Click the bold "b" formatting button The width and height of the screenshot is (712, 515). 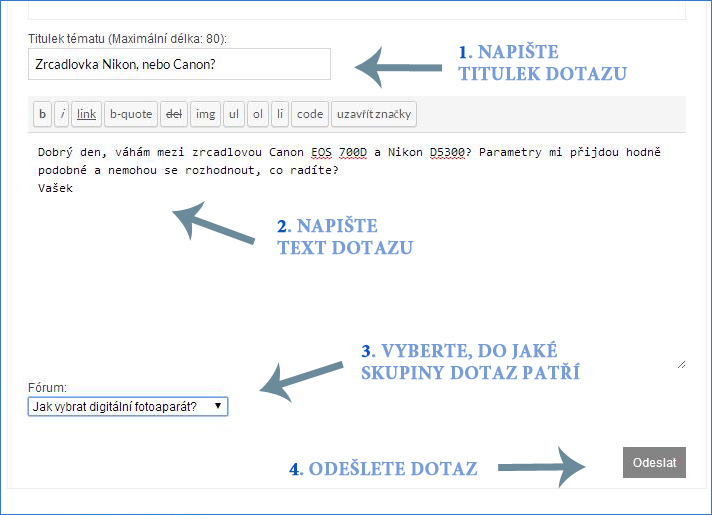[x=42, y=114]
